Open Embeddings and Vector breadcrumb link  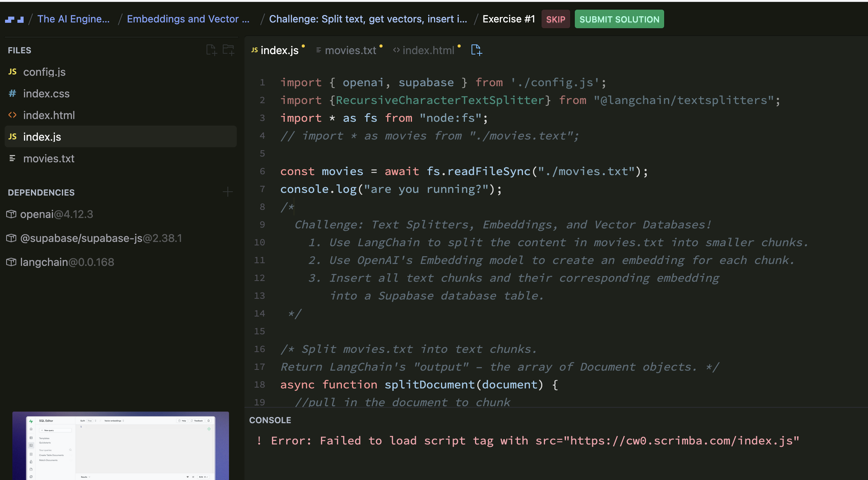[188, 19]
